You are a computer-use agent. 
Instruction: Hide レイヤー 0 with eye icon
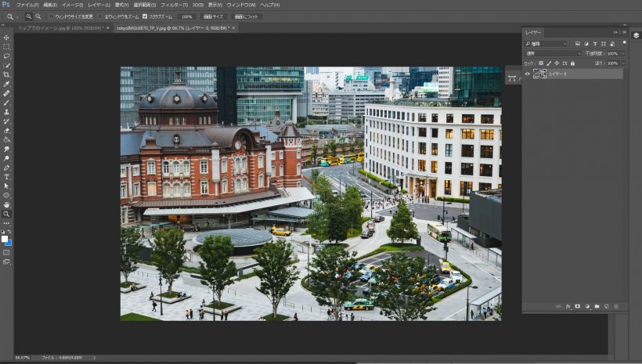[x=527, y=74]
